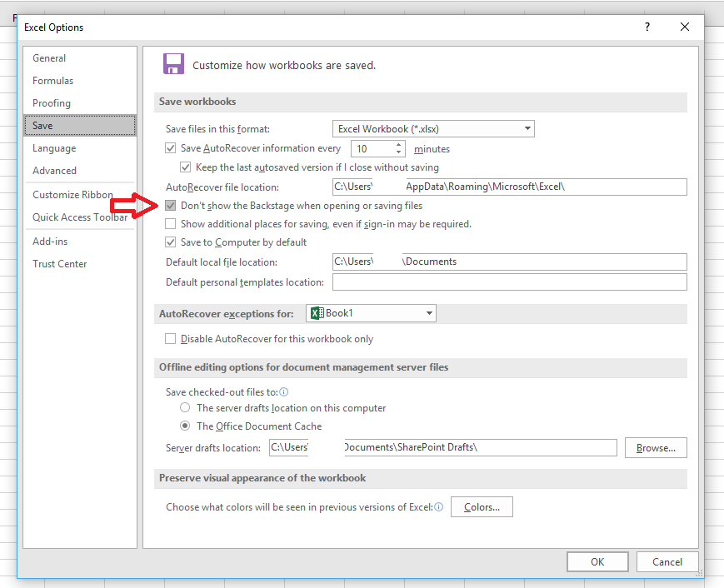Increase AutoRecover minutes with up arrow

pos(398,145)
